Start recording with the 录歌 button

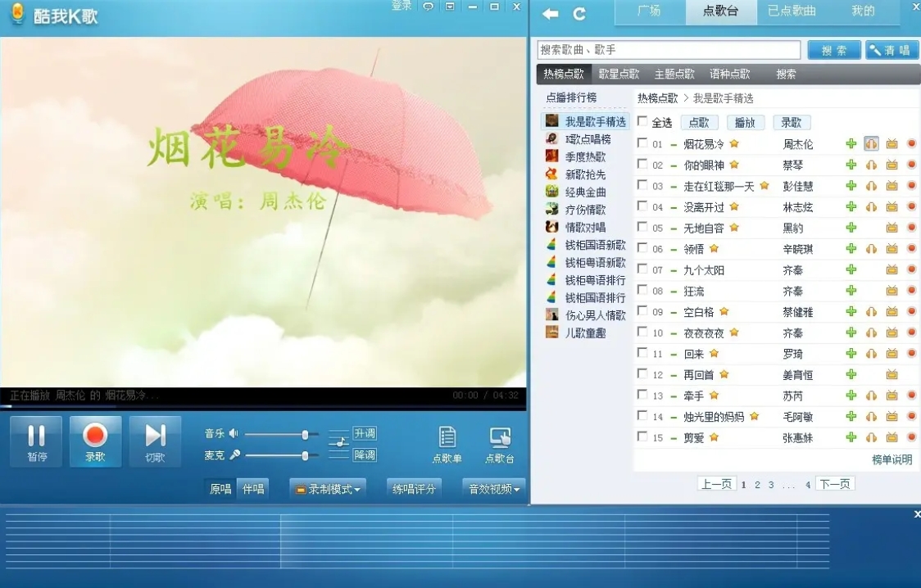coord(95,442)
